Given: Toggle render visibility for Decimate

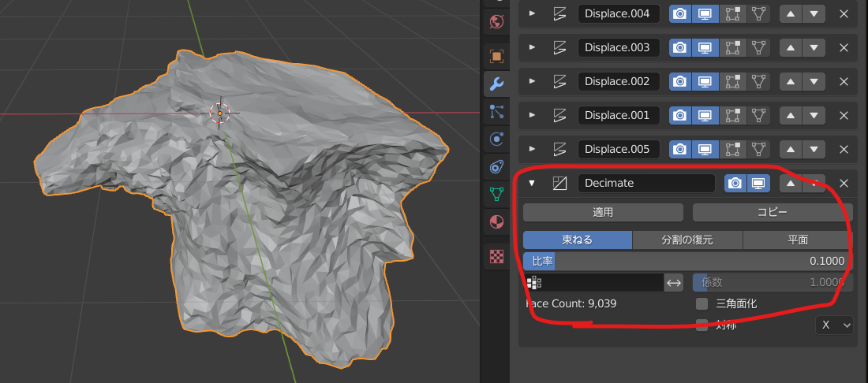Looking at the screenshot, I should click(735, 183).
